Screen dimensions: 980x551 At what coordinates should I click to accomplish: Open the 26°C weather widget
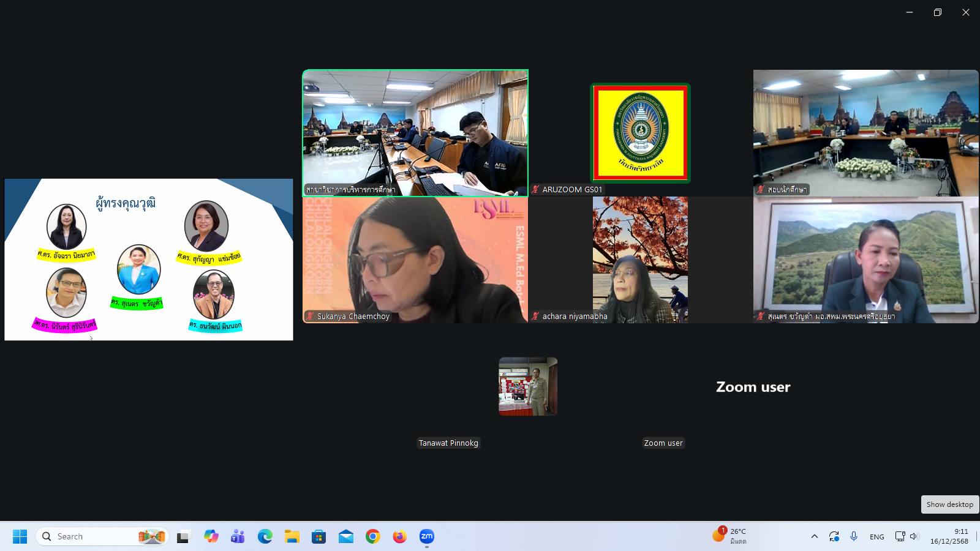730,536
